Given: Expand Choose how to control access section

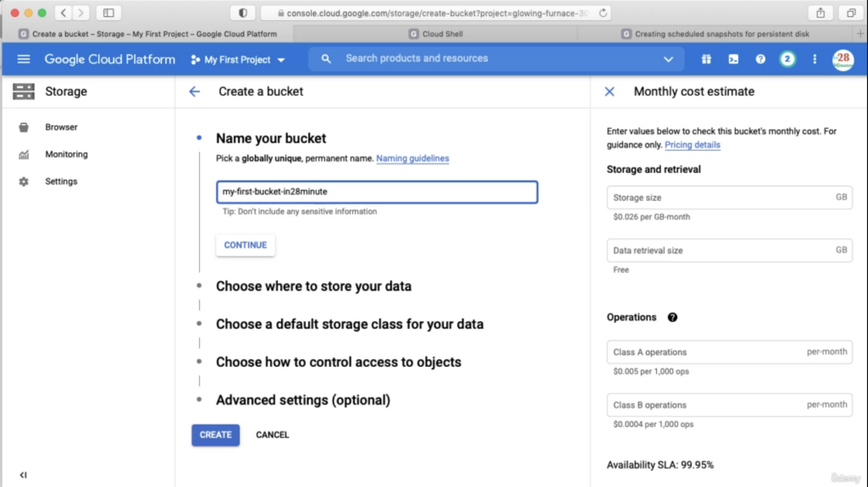Looking at the screenshot, I should click(338, 362).
